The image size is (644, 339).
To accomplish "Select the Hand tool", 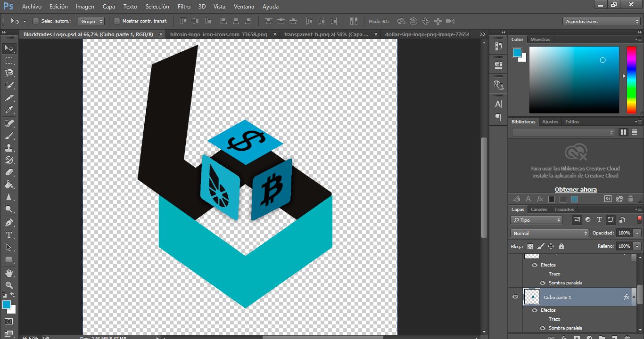I will 9,273.
